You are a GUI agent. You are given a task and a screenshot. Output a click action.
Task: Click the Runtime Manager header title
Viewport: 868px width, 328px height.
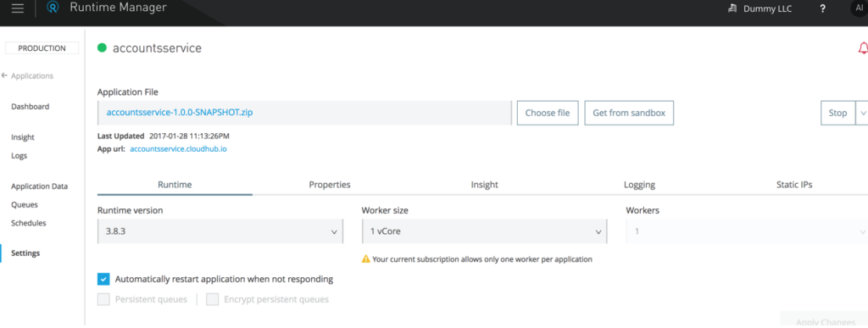tap(118, 8)
